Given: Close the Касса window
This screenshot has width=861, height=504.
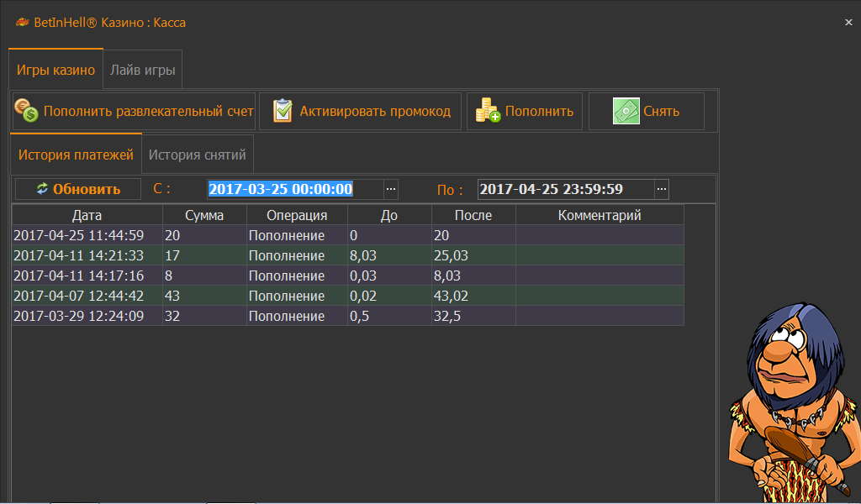Looking at the screenshot, I should tap(848, 23).
